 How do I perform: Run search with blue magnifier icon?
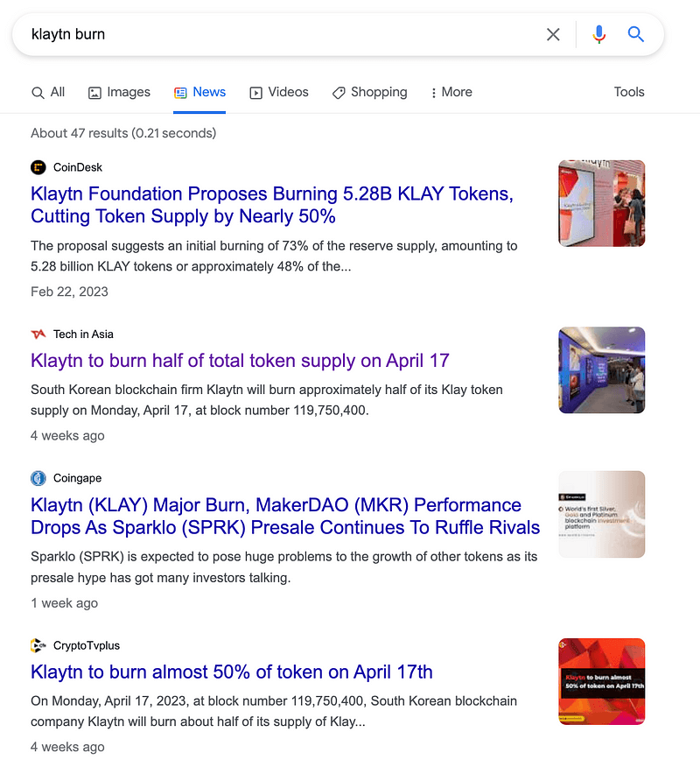[x=635, y=34]
